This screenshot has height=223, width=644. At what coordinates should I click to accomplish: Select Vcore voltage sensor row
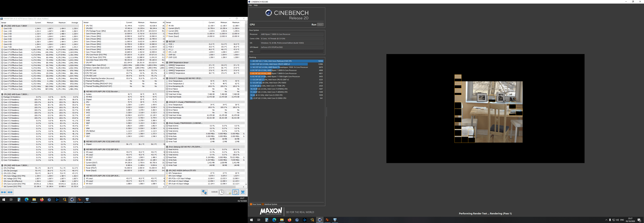pos(124,105)
